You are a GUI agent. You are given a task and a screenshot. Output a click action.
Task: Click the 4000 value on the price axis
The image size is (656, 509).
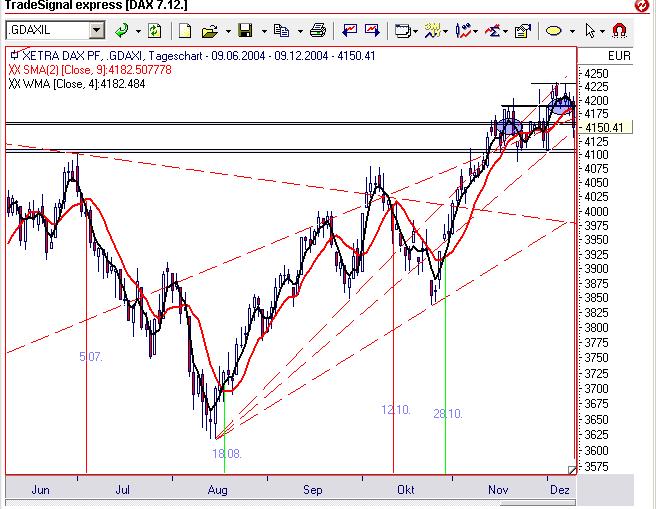pyautogui.click(x=596, y=212)
